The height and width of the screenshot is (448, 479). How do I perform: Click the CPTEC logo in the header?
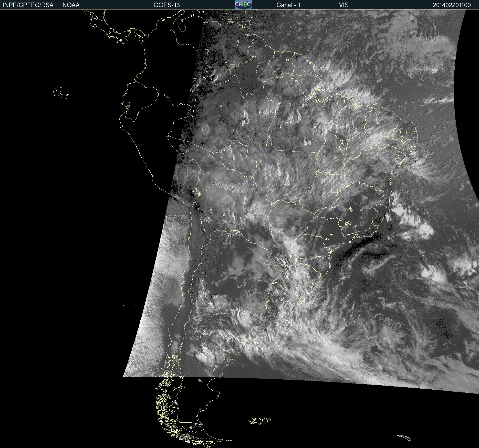point(243,5)
